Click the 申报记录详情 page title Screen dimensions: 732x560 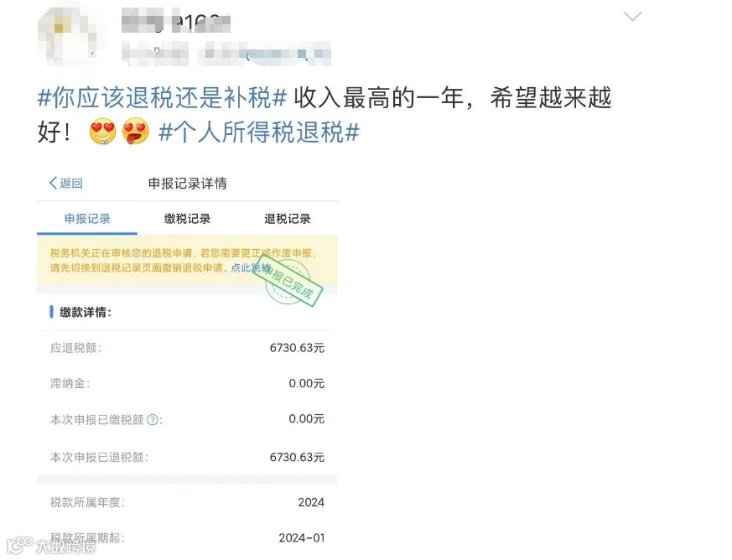click(x=188, y=184)
